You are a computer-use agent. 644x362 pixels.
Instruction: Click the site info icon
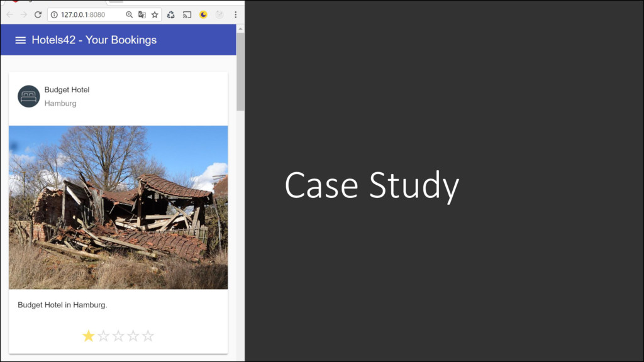(54, 15)
